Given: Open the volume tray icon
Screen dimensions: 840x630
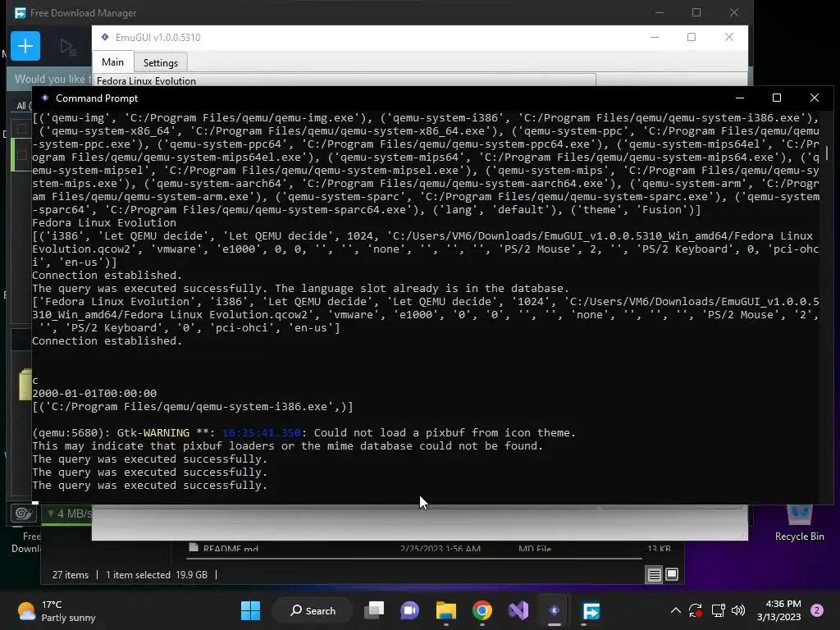Looking at the screenshot, I should pyautogui.click(x=738, y=610).
